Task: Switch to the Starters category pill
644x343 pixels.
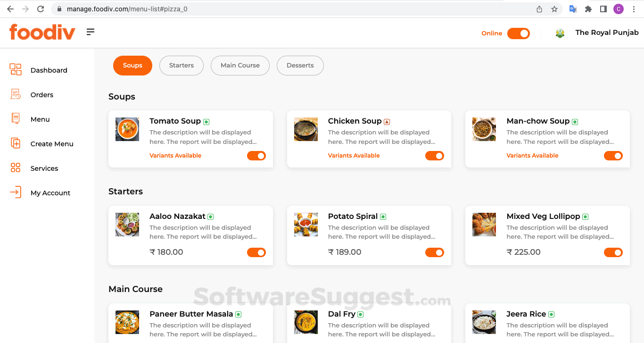Action: [181, 66]
